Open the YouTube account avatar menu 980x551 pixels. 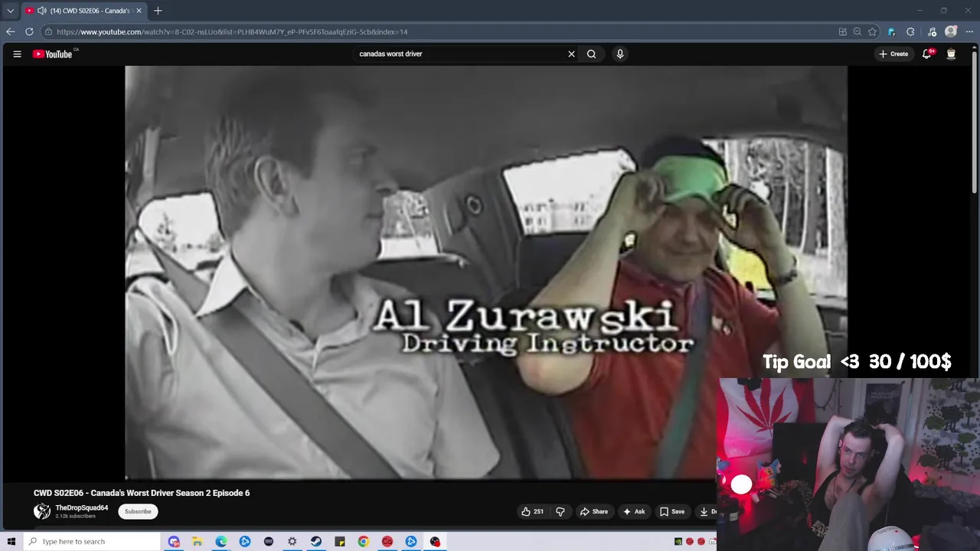coord(951,54)
